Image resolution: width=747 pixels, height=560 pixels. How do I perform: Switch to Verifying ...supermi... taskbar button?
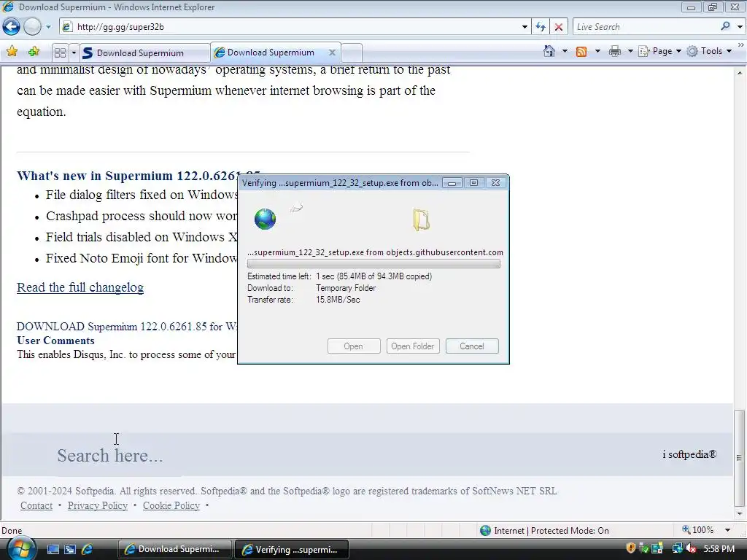point(292,549)
